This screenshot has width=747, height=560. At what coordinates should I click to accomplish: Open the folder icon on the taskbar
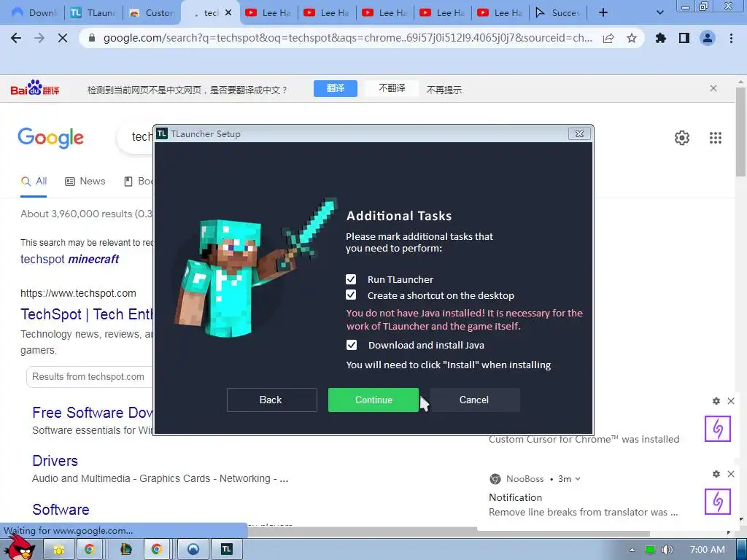59,550
